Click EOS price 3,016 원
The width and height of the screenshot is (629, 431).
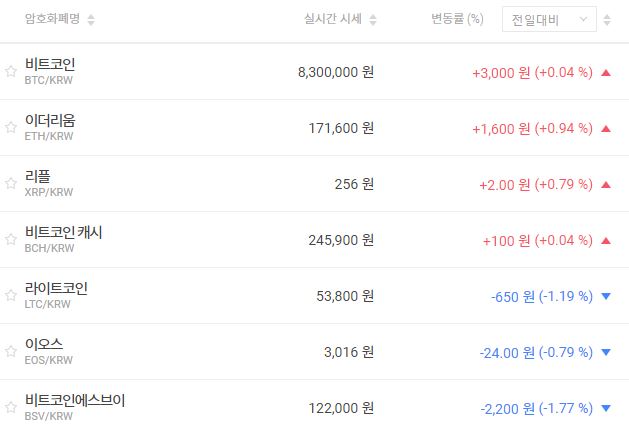349,352
